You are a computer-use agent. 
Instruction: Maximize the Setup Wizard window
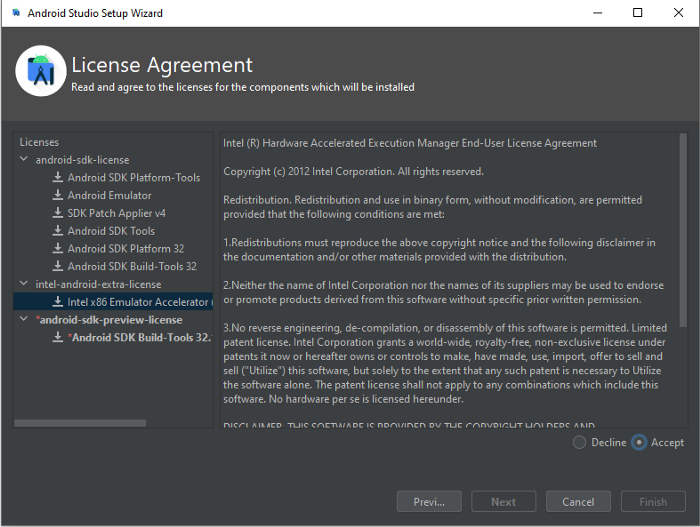coord(638,13)
